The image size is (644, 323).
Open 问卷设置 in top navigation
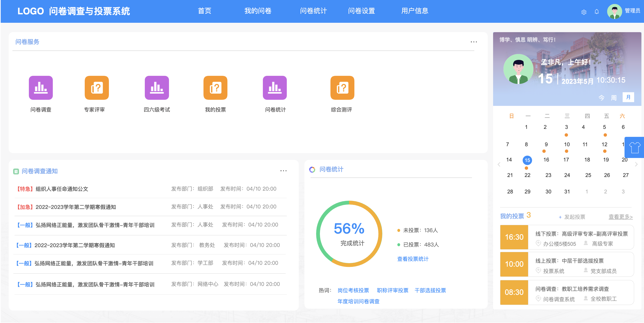point(361,11)
